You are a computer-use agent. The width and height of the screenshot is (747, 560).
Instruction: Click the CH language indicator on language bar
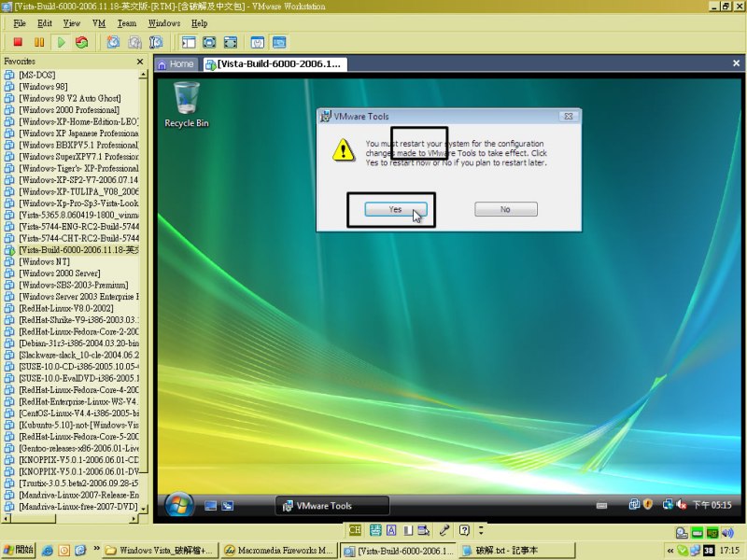tap(355, 530)
